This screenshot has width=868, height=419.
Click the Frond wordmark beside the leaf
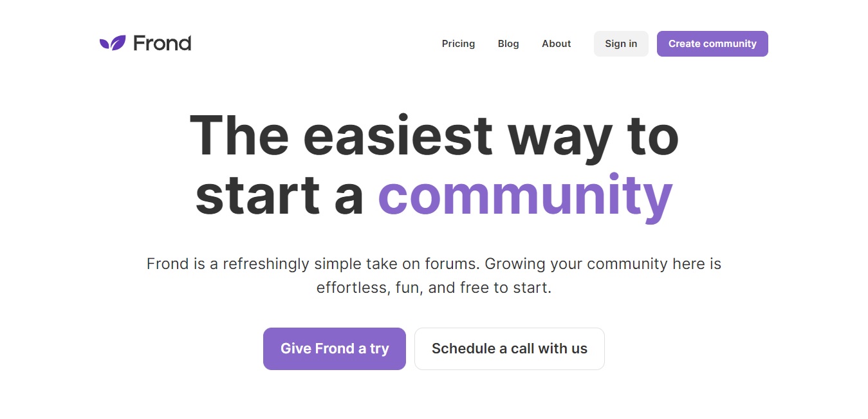tap(162, 43)
